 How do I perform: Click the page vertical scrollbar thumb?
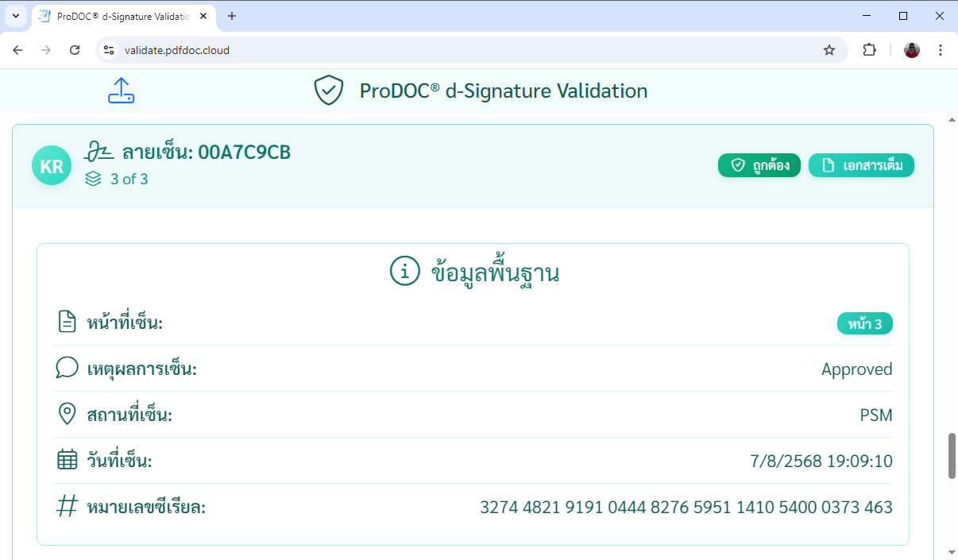[952, 455]
